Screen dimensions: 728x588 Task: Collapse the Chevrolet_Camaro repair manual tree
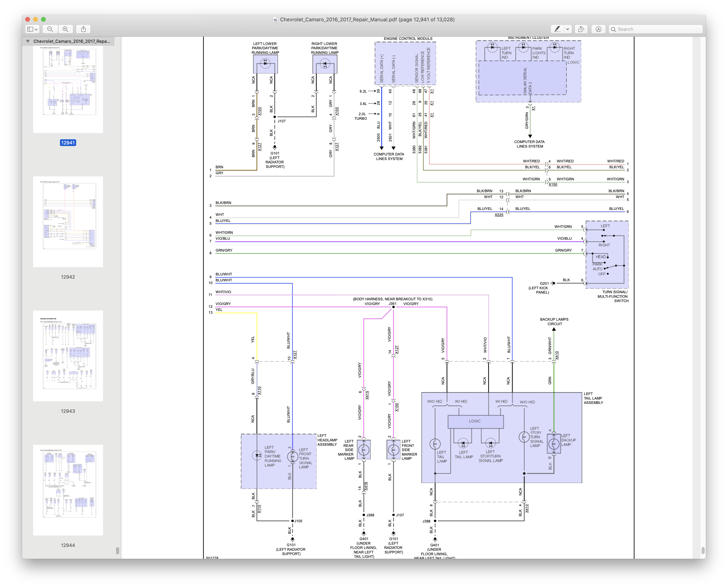point(28,41)
